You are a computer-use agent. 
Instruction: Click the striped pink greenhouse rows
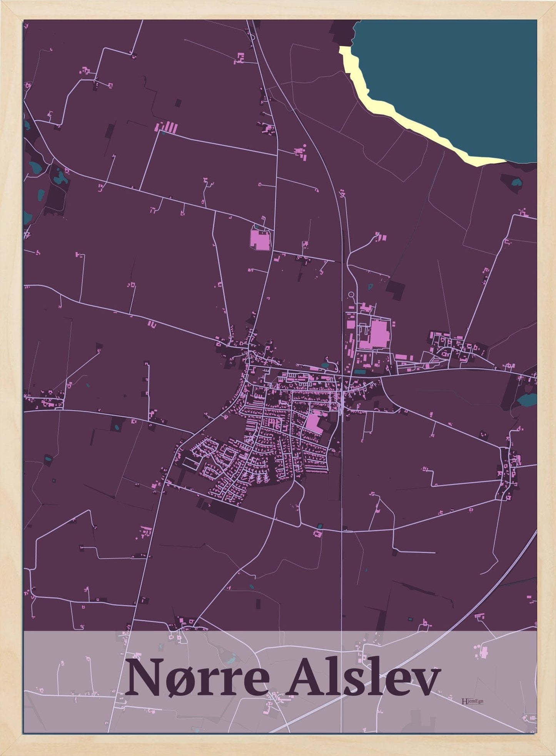[x=167, y=127]
